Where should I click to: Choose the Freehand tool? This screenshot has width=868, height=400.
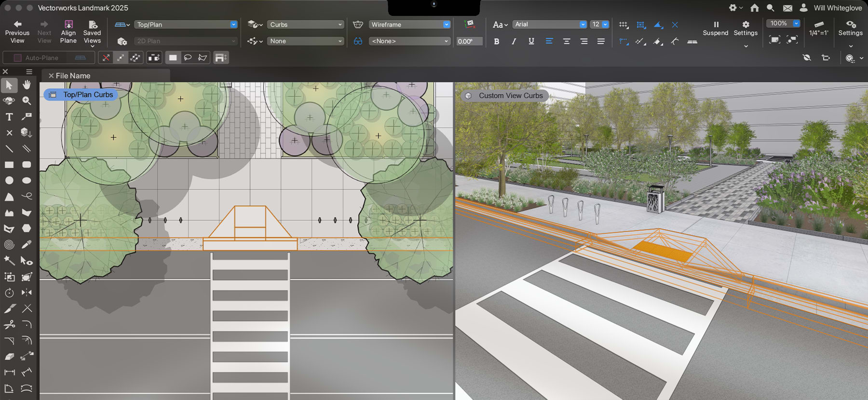tap(27, 196)
